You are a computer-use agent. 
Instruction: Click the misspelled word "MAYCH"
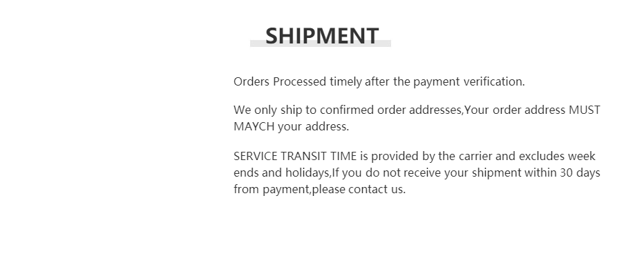coord(254,126)
